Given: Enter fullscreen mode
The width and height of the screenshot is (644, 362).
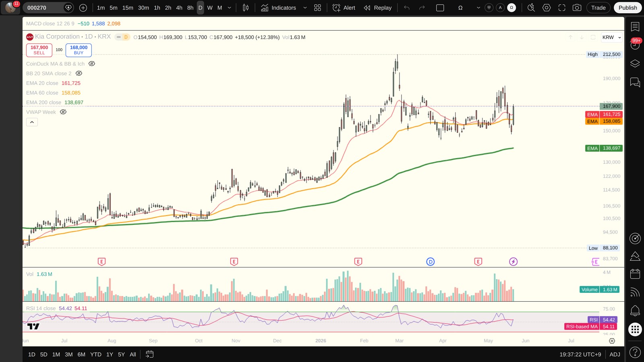Looking at the screenshot, I should (x=561, y=8).
